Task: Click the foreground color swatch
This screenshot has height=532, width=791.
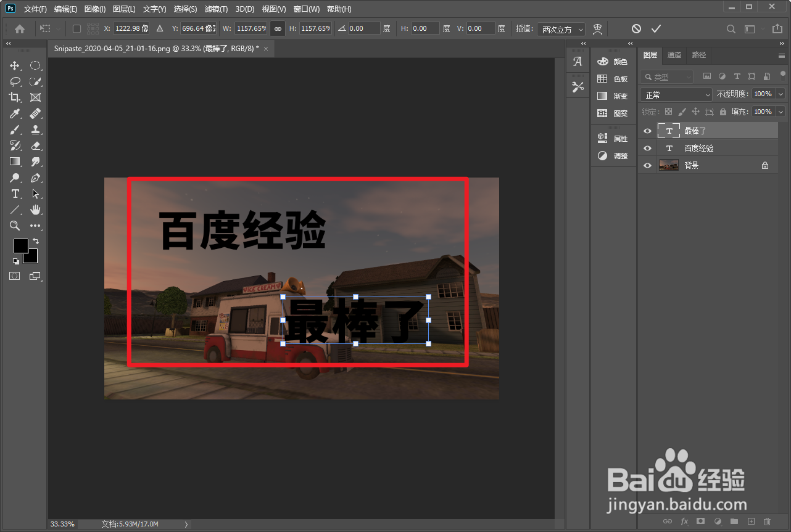Action: (20, 245)
